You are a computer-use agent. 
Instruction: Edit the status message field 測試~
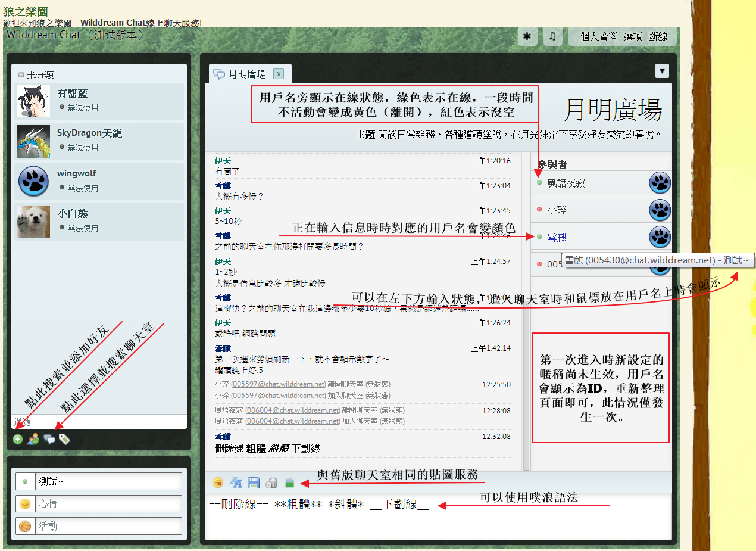click(x=109, y=481)
